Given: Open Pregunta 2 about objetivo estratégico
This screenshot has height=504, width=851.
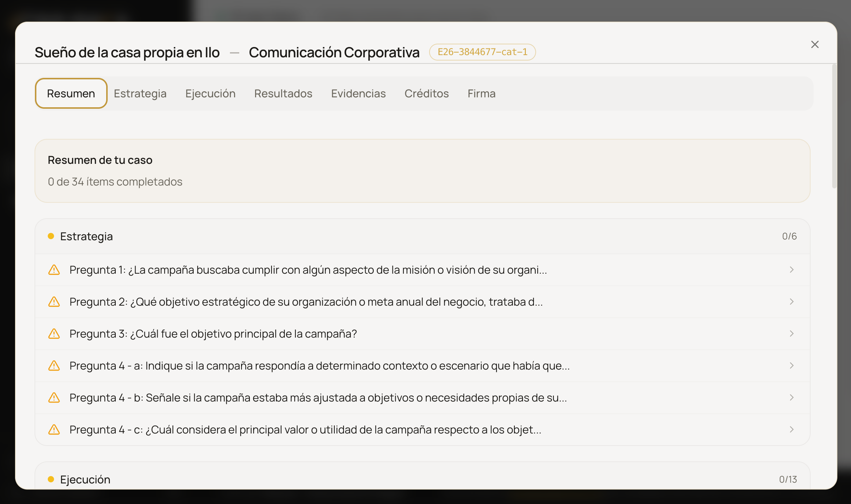Looking at the screenshot, I should [422, 302].
